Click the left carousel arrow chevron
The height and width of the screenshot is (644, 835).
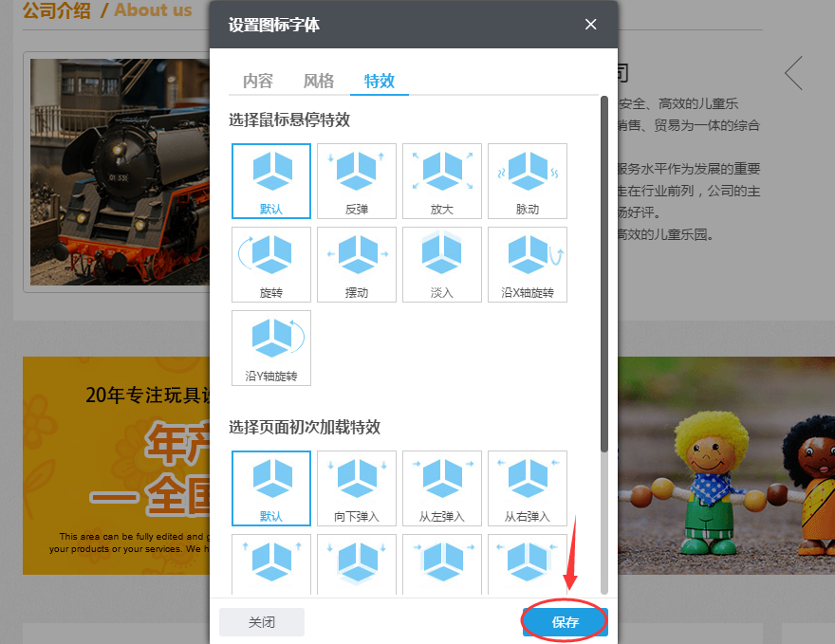click(793, 73)
